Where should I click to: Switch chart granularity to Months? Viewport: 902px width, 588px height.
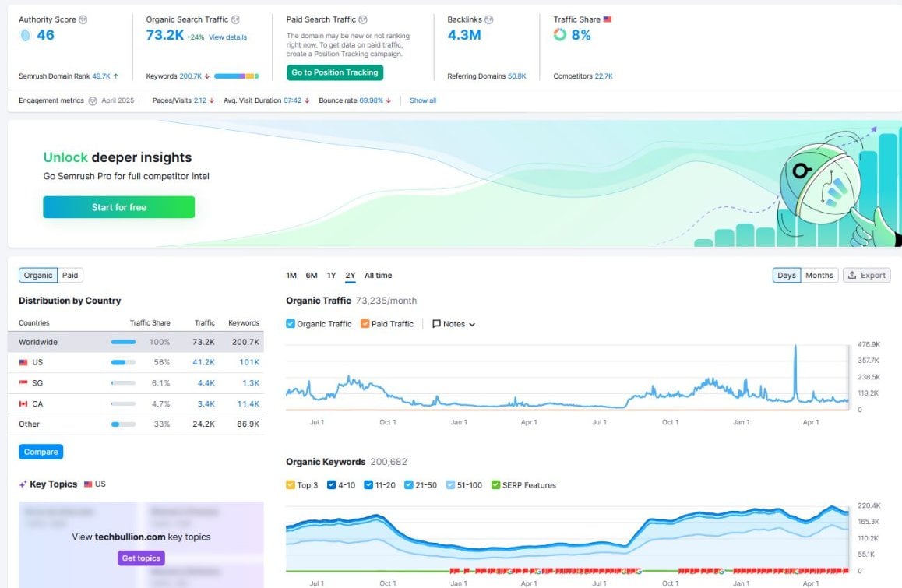pos(819,275)
